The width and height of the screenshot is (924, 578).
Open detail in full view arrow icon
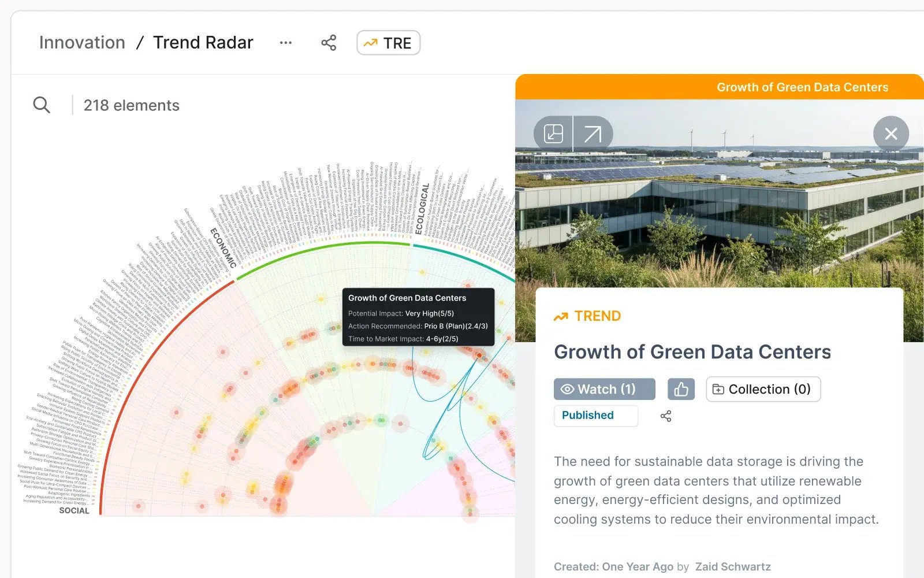(593, 134)
